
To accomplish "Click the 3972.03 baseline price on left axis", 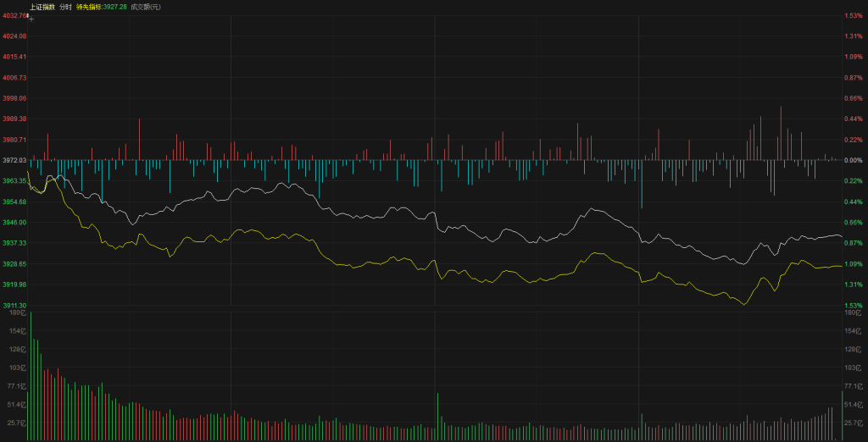I will pos(14,160).
